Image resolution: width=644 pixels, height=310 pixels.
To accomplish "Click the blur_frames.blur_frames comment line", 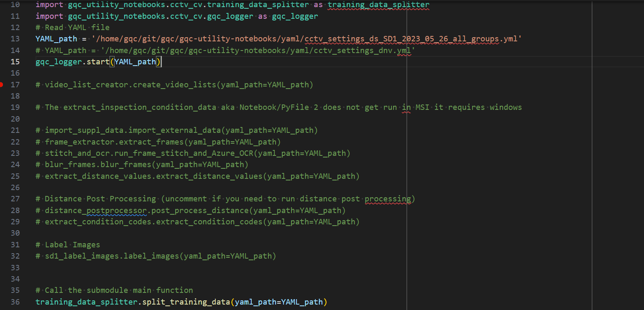I will click(x=142, y=165).
